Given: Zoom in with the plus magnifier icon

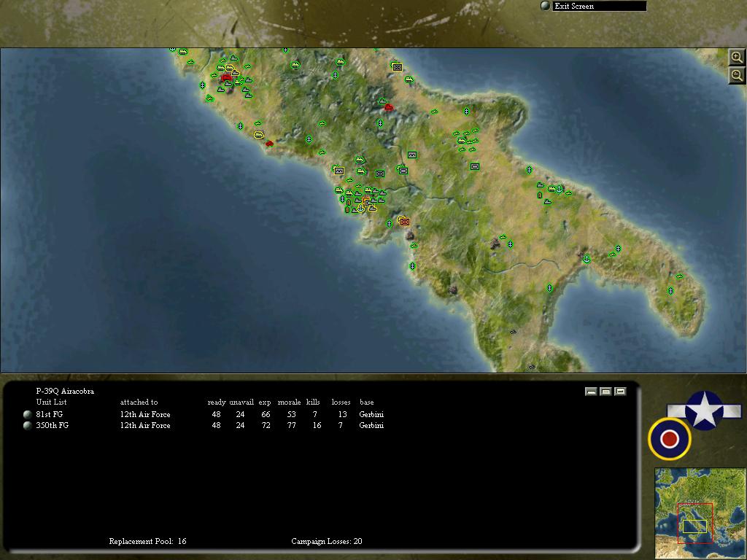Looking at the screenshot, I should click(737, 58).
